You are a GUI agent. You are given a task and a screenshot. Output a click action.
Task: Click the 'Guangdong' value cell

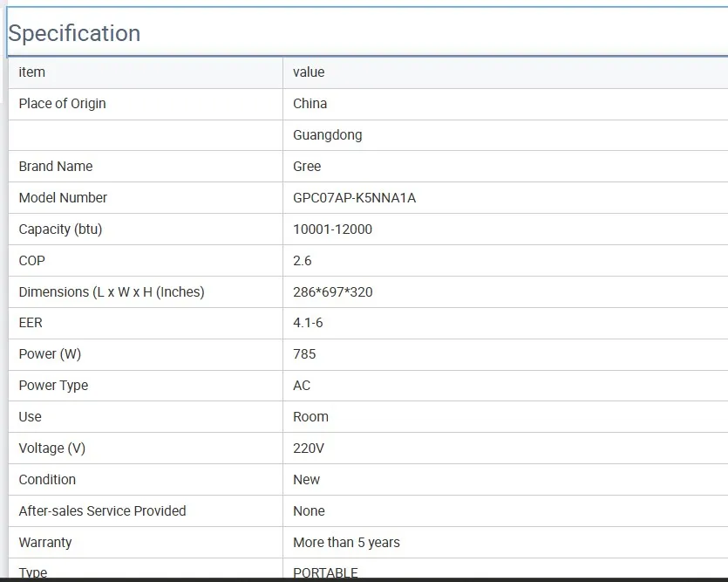point(327,135)
